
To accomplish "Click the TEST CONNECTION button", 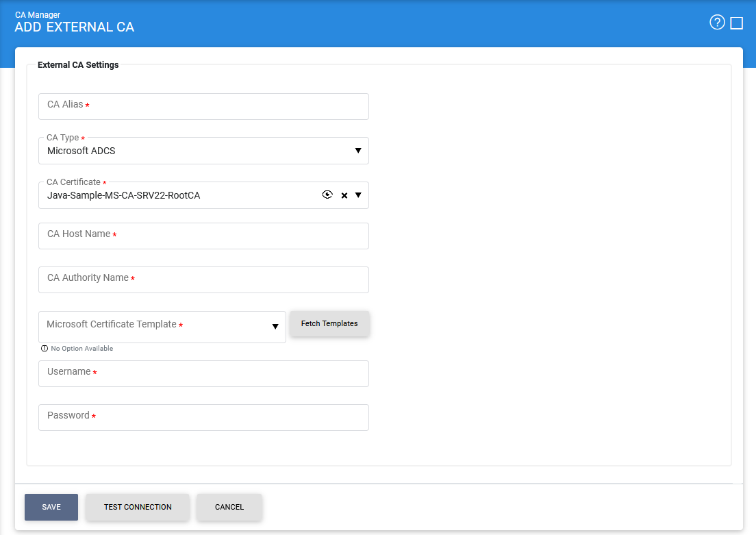I will 138,507.
